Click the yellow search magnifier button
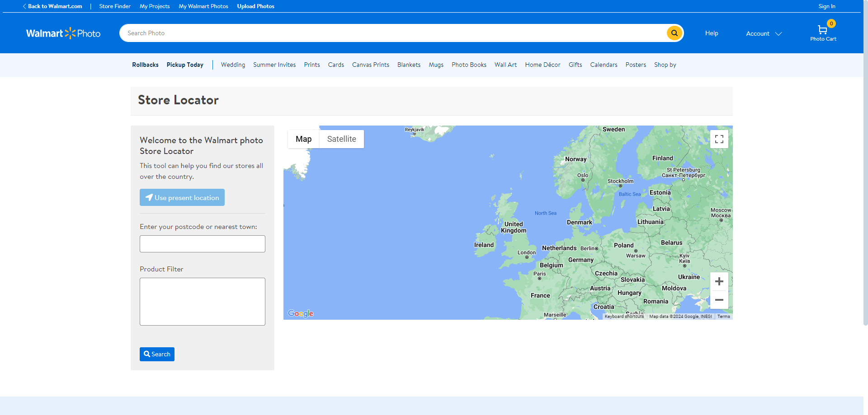The image size is (868, 415). (x=674, y=33)
